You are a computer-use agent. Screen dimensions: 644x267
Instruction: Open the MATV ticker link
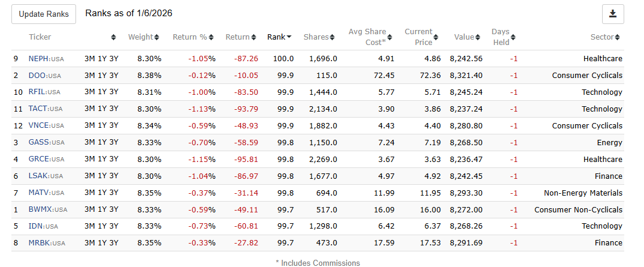point(40,193)
